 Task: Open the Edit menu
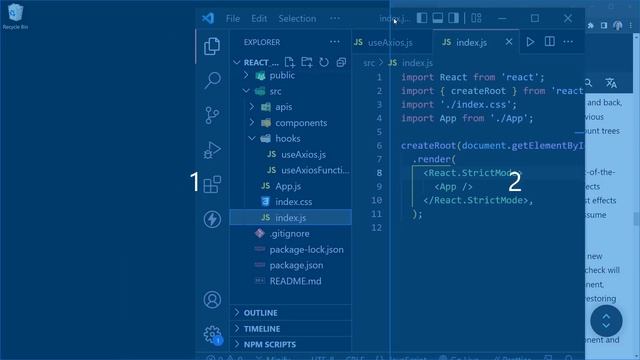pos(259,18)
